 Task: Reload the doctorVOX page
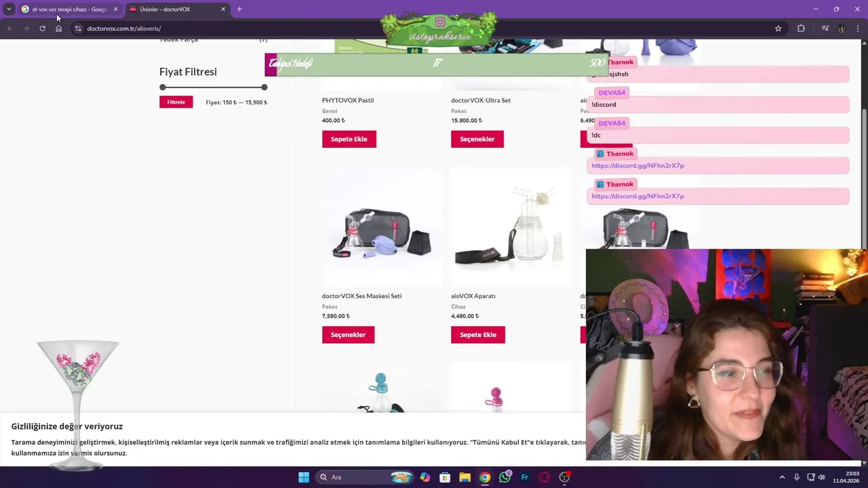click(42, 28)
